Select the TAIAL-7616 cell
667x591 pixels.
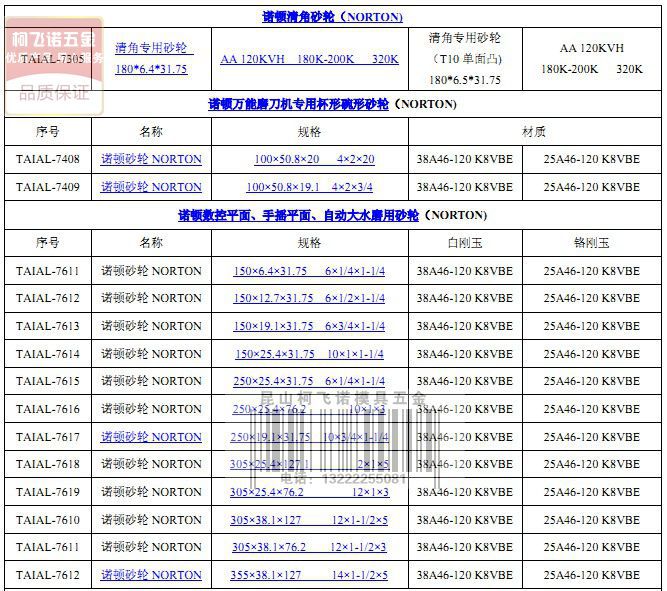48,409
